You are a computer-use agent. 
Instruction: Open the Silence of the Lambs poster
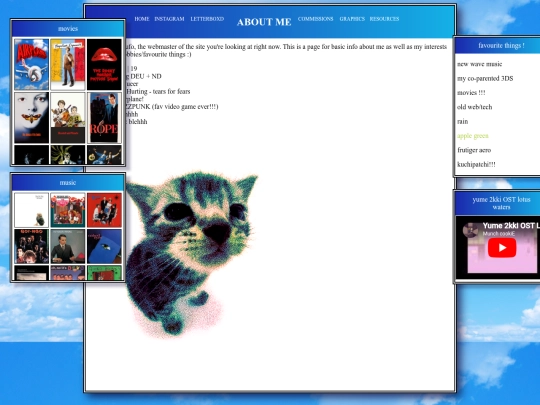[31, 117]
